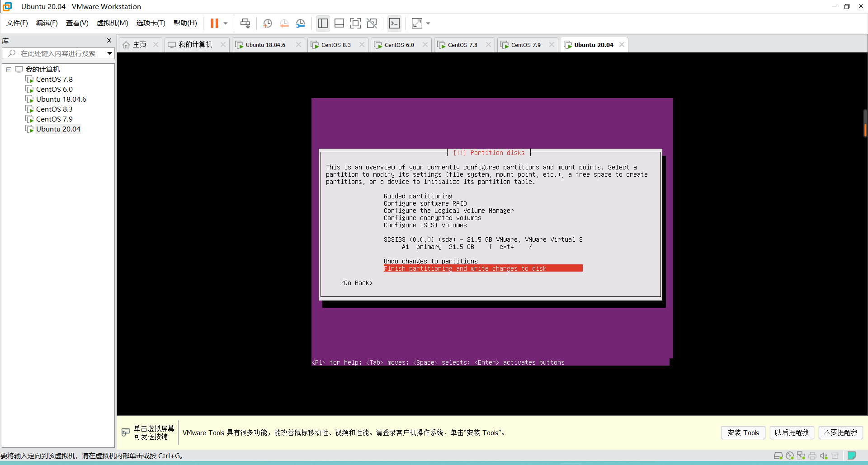Image resolution: width=868 pixels, height=465 pixels.
Task: Select Configure software RAID option
Action: click(425, 203)
